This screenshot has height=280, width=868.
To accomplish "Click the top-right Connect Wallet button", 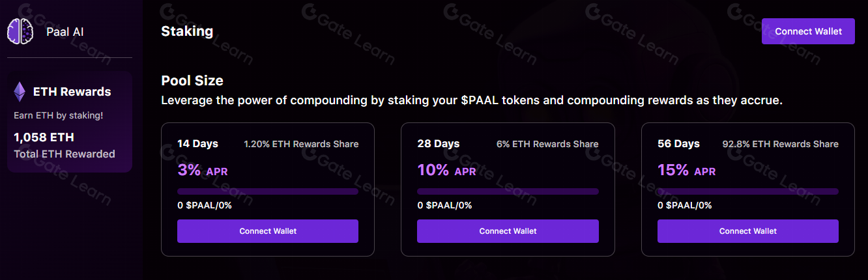I will coord(807,31).
